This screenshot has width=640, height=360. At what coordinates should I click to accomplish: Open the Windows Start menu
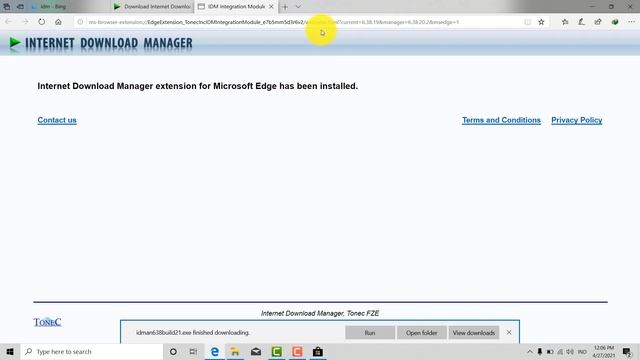(x=10, y=351)
